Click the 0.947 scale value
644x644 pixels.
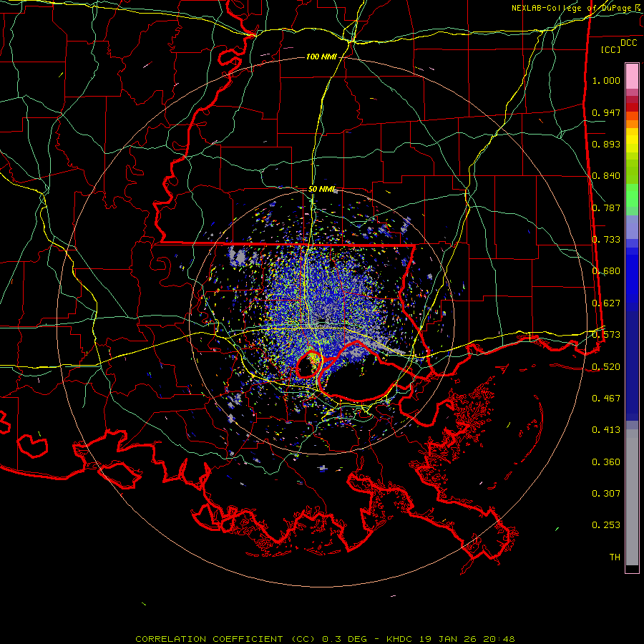pos(606,112)
